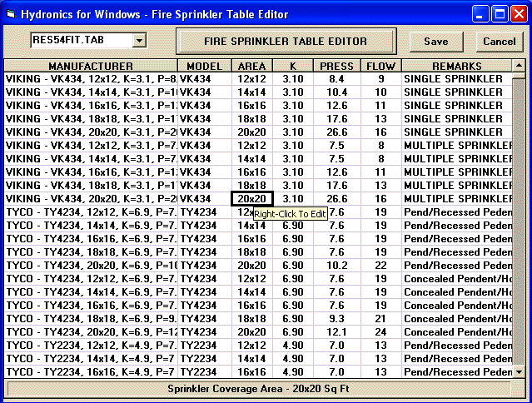Click the Cancel button
Screen dimensions: 532x403
[500, 42]
